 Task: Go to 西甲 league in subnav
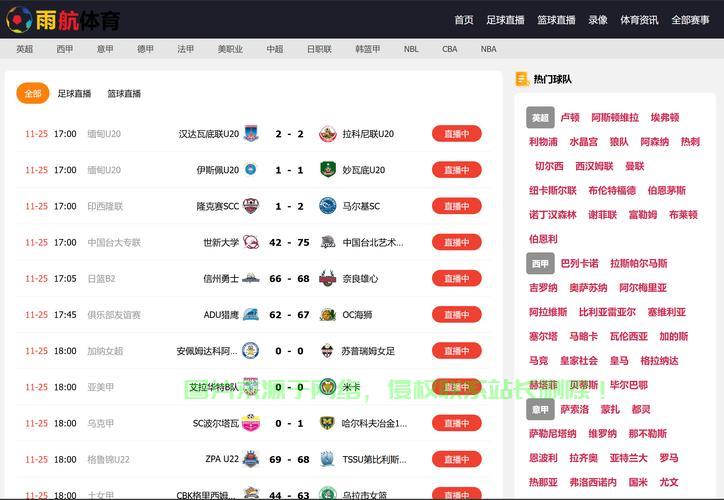click(x=65, y=49)
